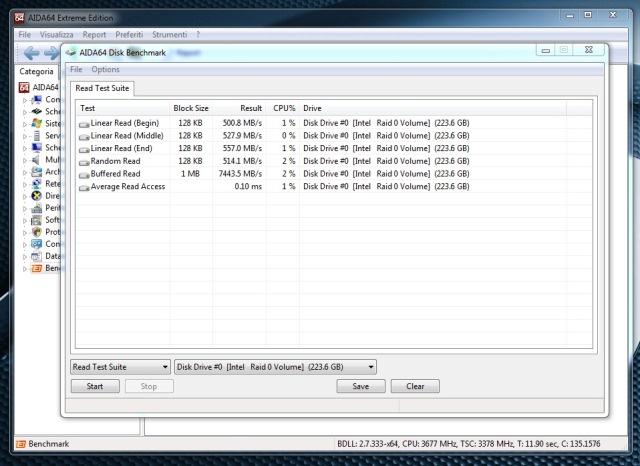
Task: Select the Data database tree icon
Action: 37,256
